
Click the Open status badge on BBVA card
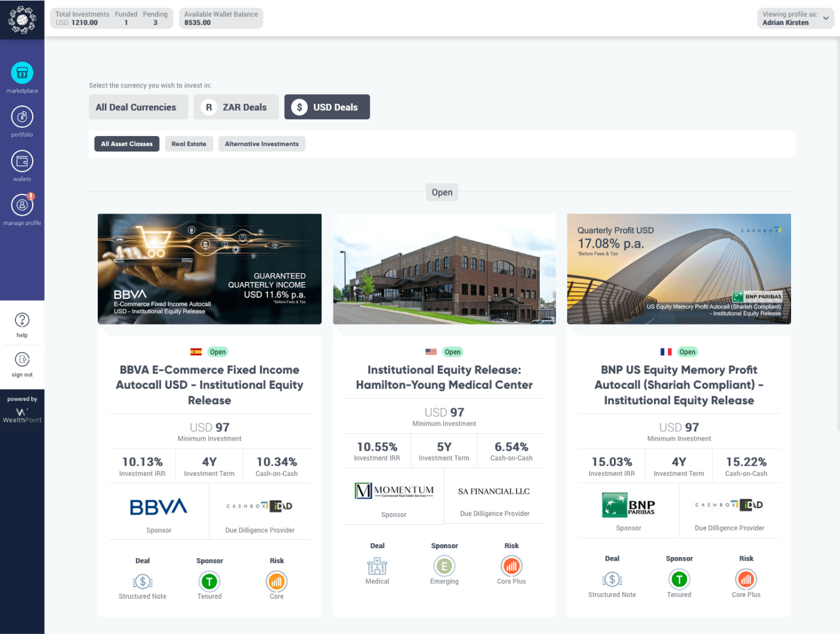[x=218, y=352]
